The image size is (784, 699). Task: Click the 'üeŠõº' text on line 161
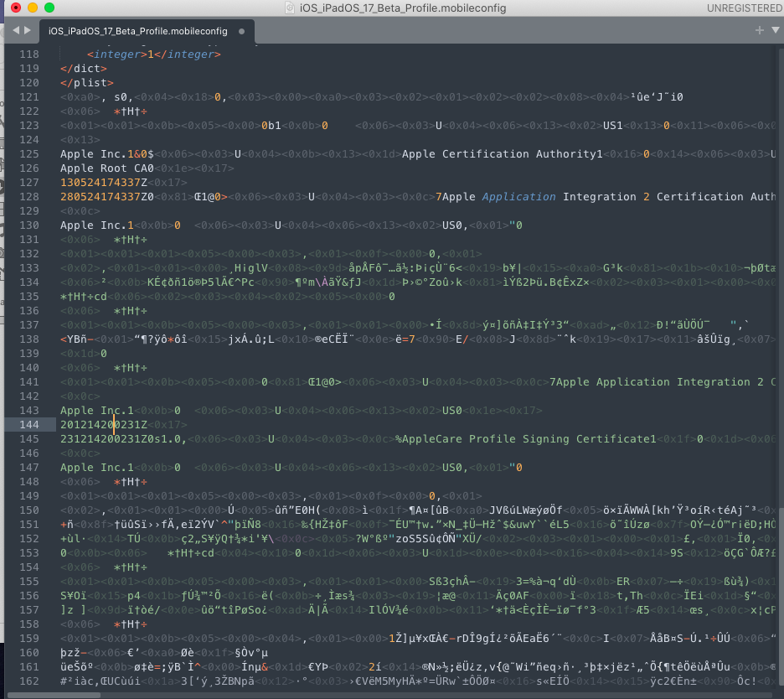[77, 667]
